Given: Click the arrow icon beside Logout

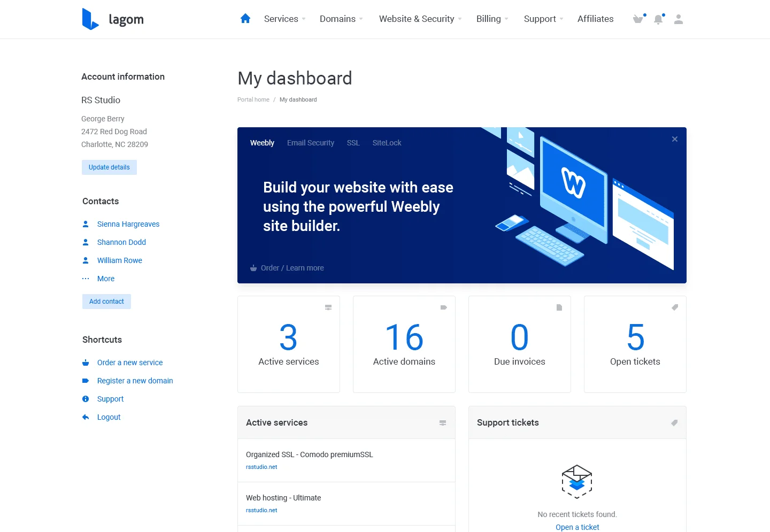Looking at the screenshot, I should (x=86, y=417).
